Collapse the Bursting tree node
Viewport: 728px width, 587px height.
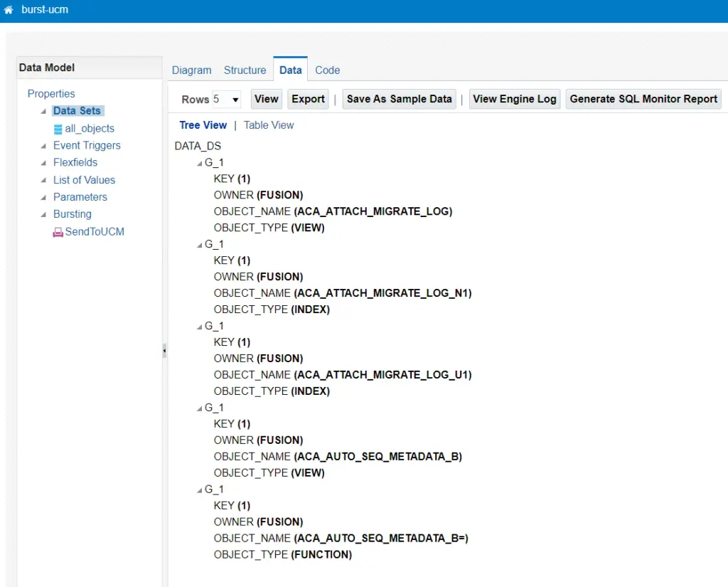click(43, 214)
